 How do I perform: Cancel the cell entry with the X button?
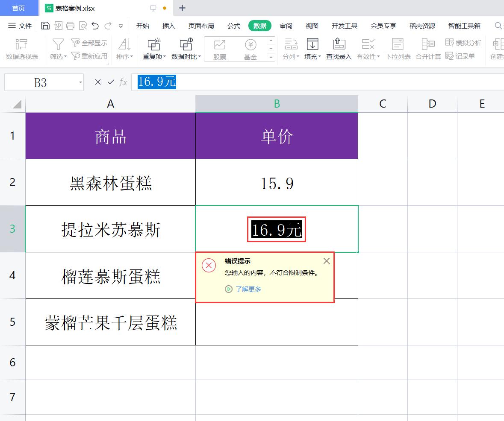(98, 82)
